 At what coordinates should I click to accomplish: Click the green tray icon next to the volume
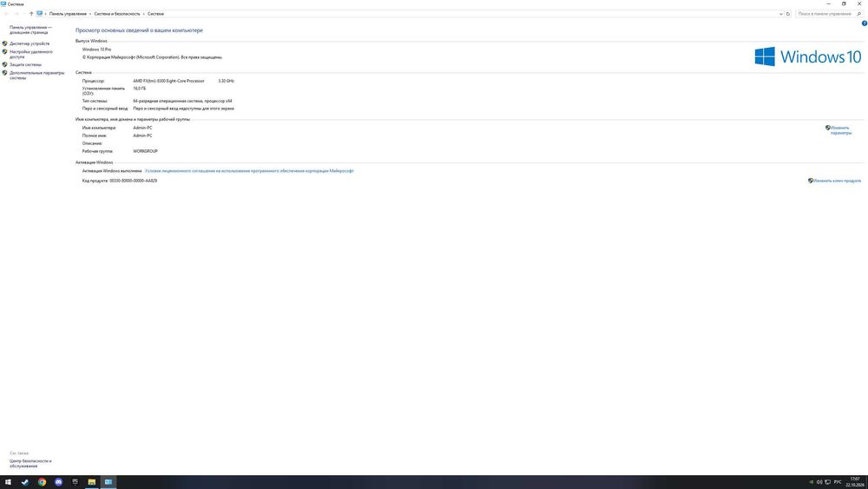pos(812,482)
